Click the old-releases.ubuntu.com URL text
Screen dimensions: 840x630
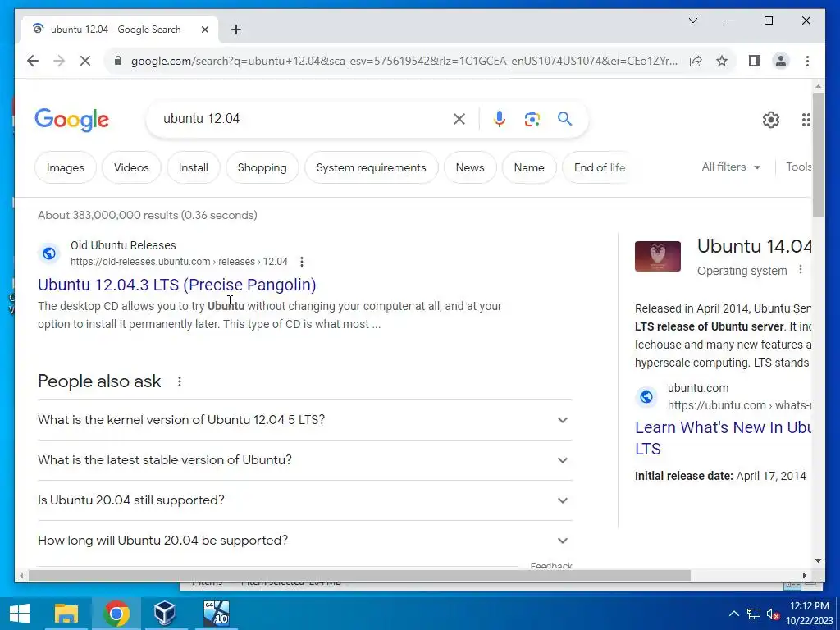point(179,262)
